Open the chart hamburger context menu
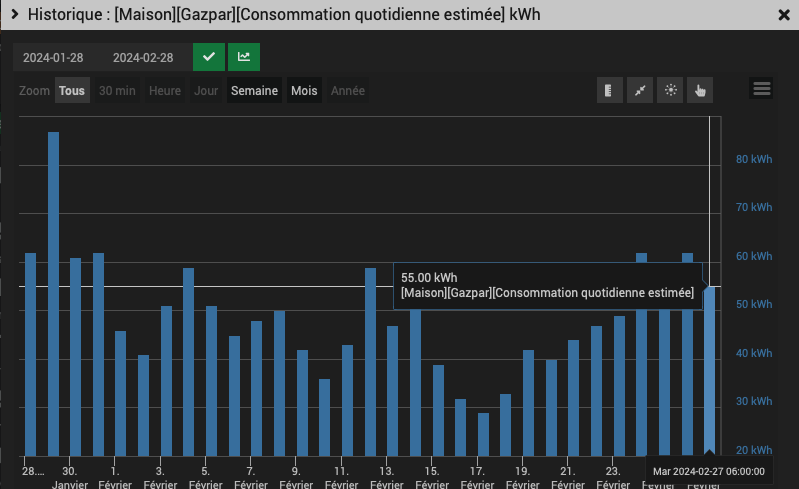This screenshot has height=489, width=799. [x=761, y=89]
